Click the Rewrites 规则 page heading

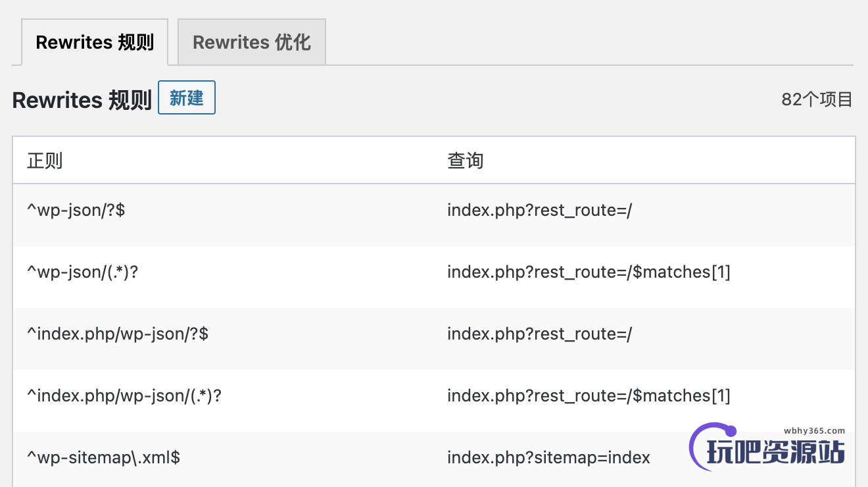point(82,100)
